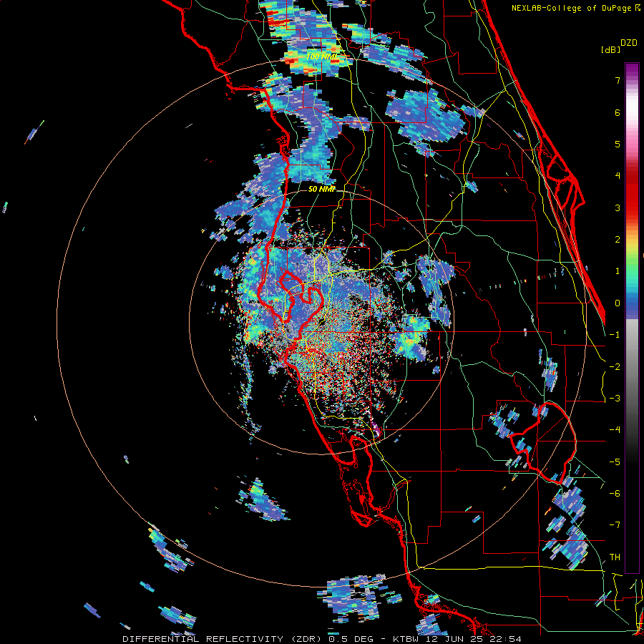This screenshot has height=644, width=644.
Task: Click the ZDR color scale bar
Action: pos(632,318)
